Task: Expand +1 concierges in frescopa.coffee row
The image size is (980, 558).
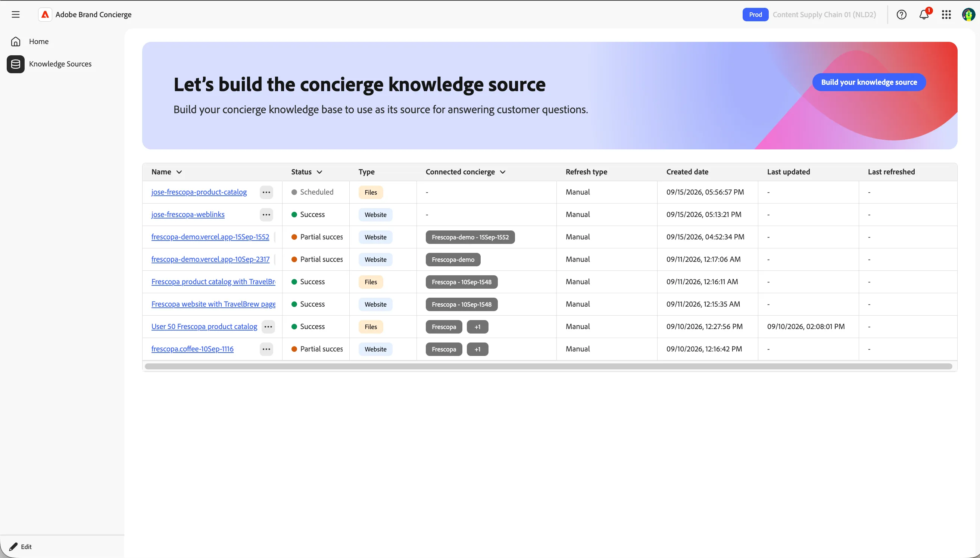Action: (477, 349)
